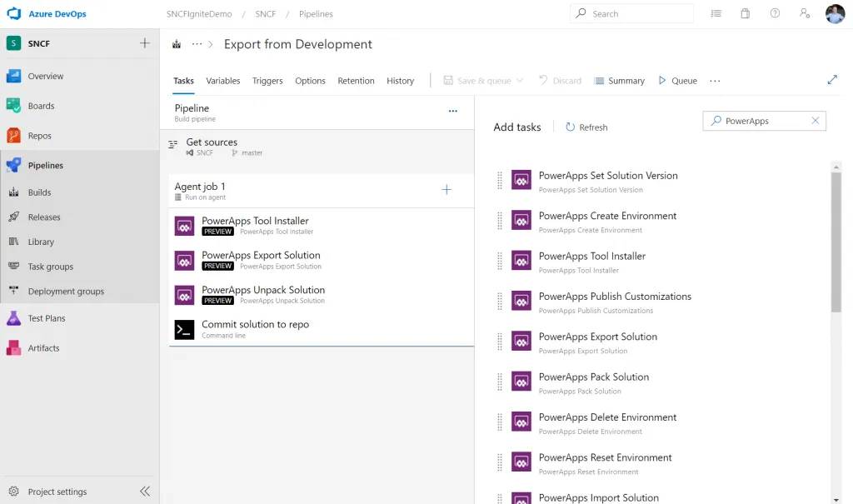Clear the PowerApps search text
The width and height of the screenshot is (853, 504).
(x=815, y=121)
